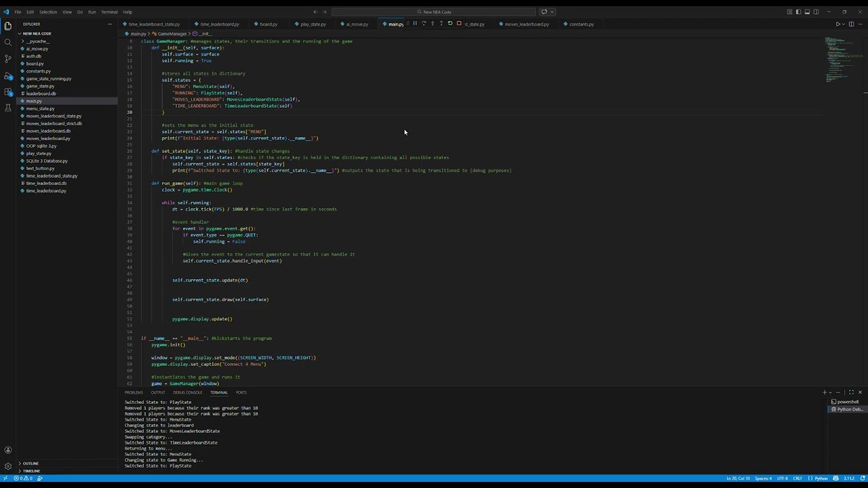
Task: Maximize the terminal panel size
Action: pos(851,392)
